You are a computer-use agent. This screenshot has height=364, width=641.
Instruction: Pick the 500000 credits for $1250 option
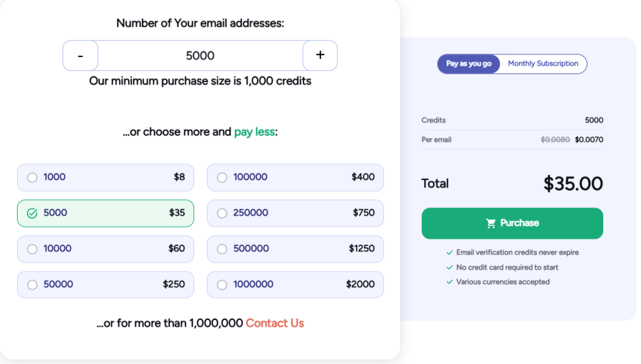[x=295, y=249]
